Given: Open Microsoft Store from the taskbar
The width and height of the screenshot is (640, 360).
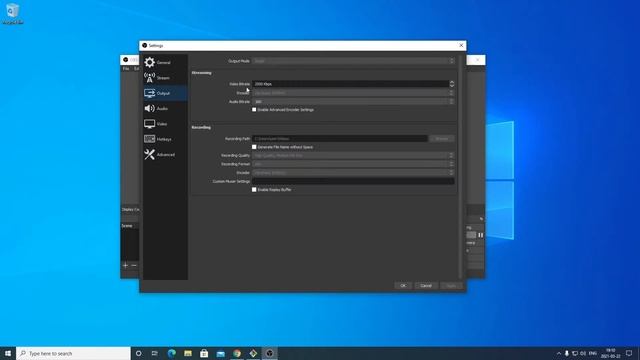Looking at the screenshot, I should click(204, 353).
